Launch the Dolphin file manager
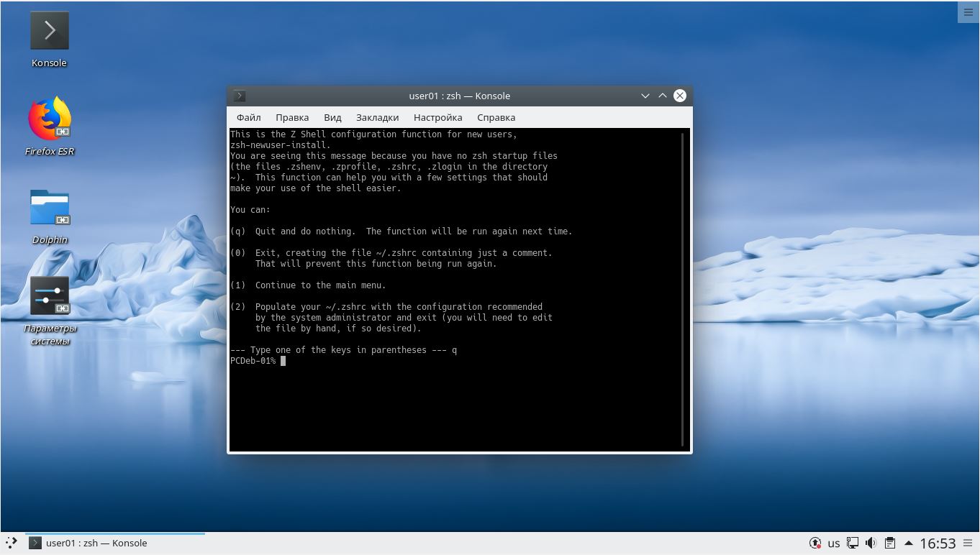This screenshot has width=980, height=555. point(49,208)
